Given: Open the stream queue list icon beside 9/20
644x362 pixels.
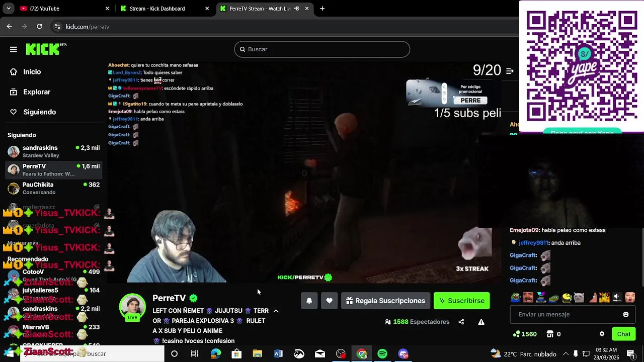Looking at the screenshot, I should pyautogui.click(x=510, y=71).
